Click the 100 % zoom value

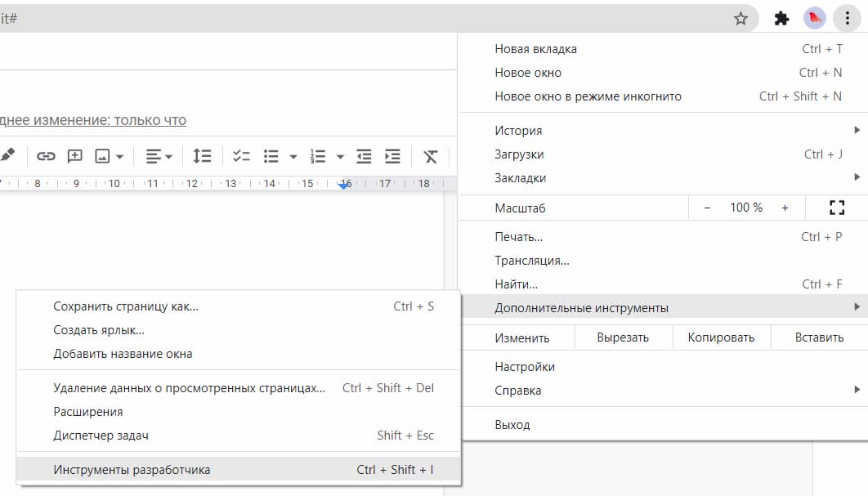pyautogui.click(x=745, y=208)
